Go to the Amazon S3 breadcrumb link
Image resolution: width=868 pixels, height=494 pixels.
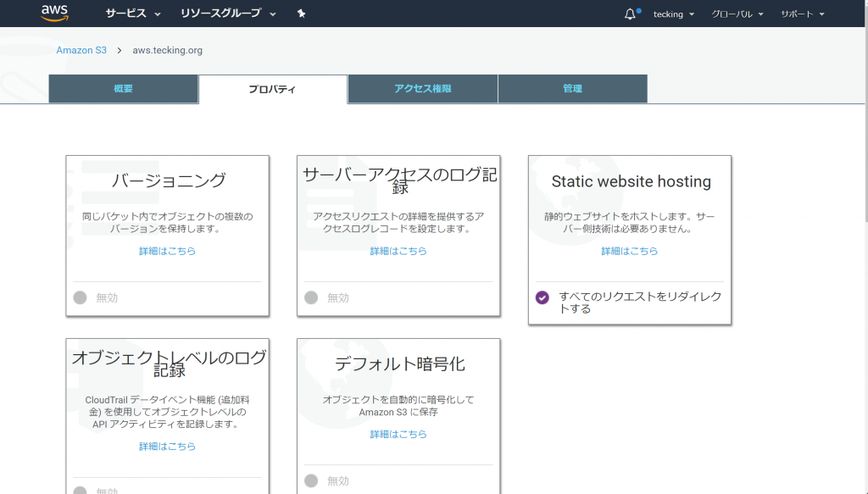pyautogui.click(x=81, y=50)
